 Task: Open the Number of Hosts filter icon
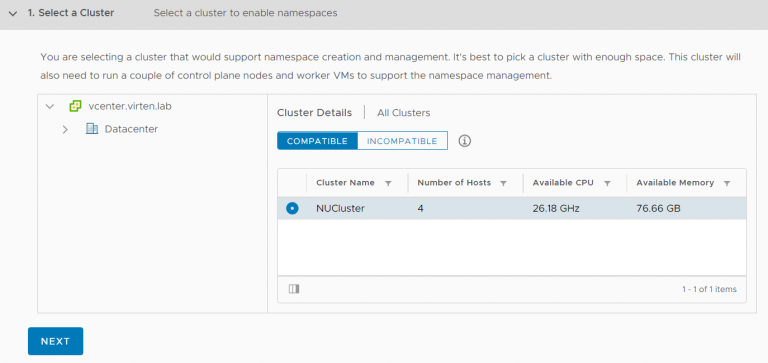pyautogui.click(x=503, y=183)
